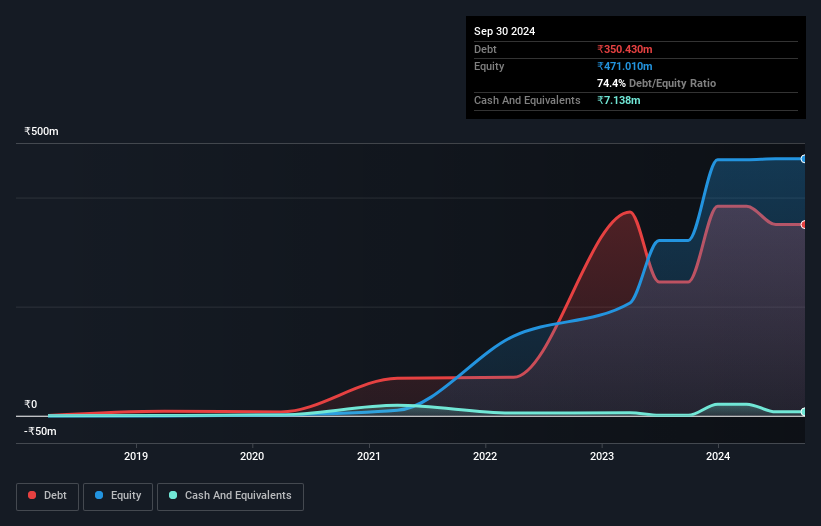Viewport: 821px width, 526px height.
Task: Click the -₹50m axis label
Action: click(40, 431)
